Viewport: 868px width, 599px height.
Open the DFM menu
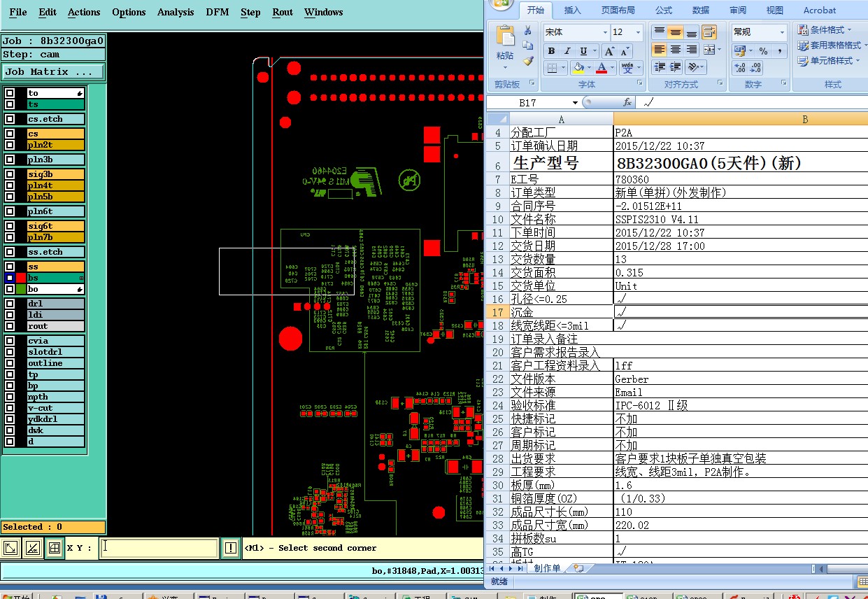click(218, 12)
